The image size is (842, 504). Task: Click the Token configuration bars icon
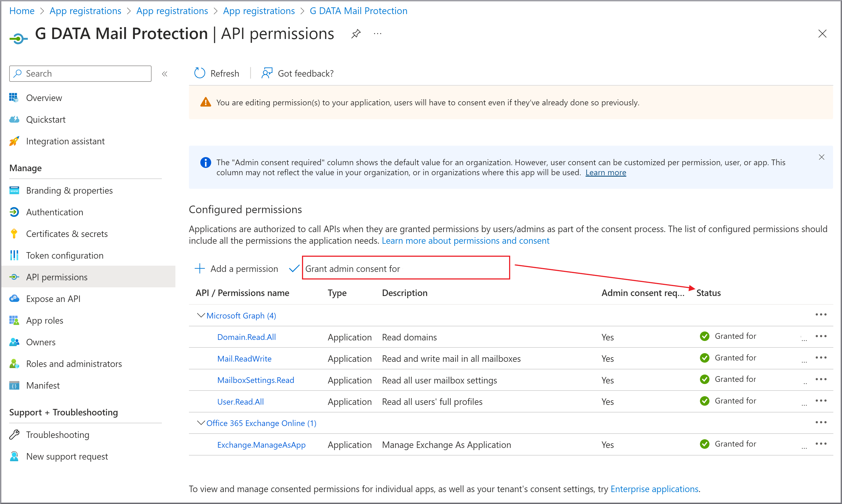click(14, 255)
